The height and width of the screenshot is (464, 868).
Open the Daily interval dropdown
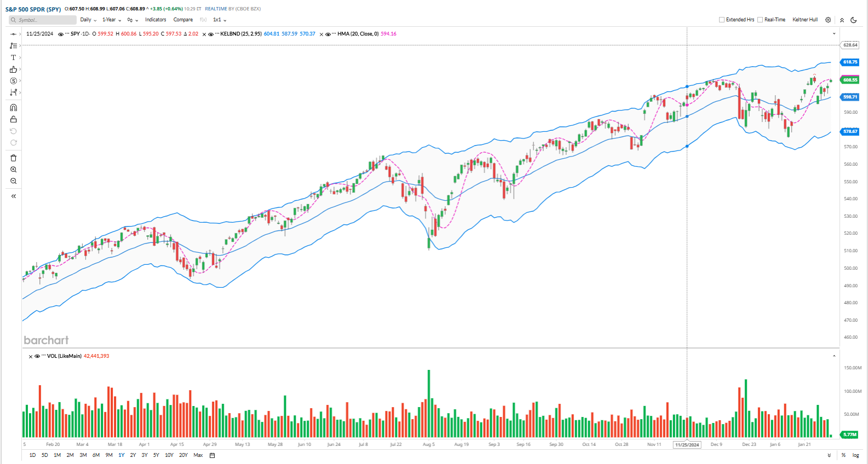(x=88, y=20)
